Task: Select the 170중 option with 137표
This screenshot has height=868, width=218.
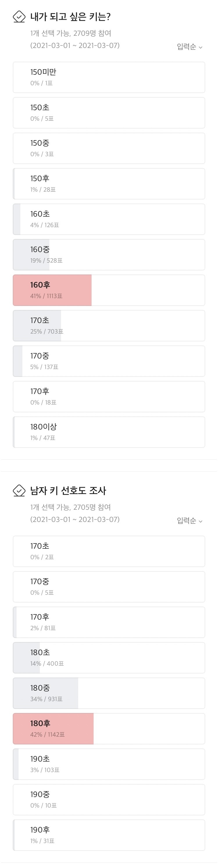Action: [109, 361]
